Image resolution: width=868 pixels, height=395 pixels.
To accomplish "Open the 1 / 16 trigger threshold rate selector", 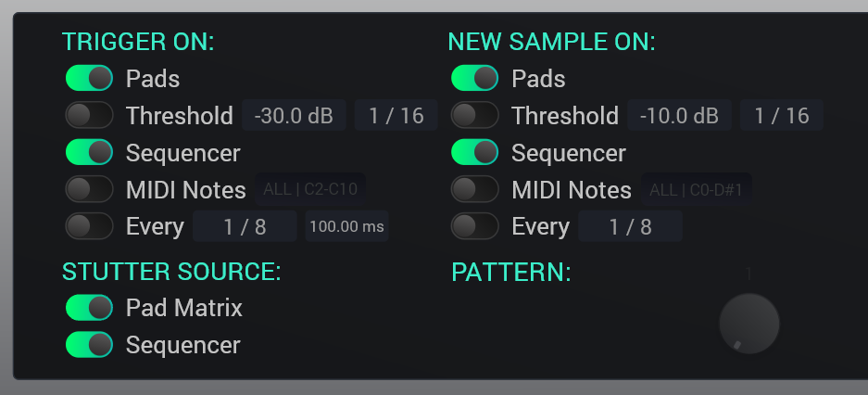I will (x=396, y=116).
